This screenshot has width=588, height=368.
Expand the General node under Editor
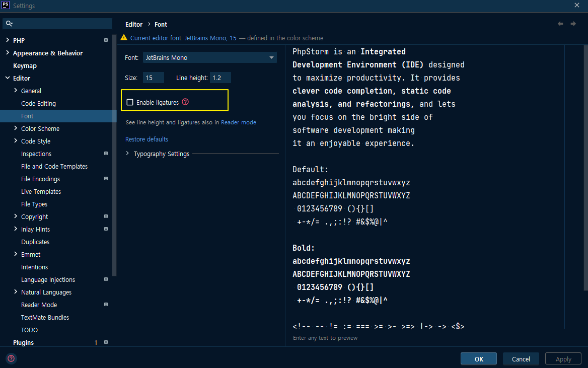(16, 91)
